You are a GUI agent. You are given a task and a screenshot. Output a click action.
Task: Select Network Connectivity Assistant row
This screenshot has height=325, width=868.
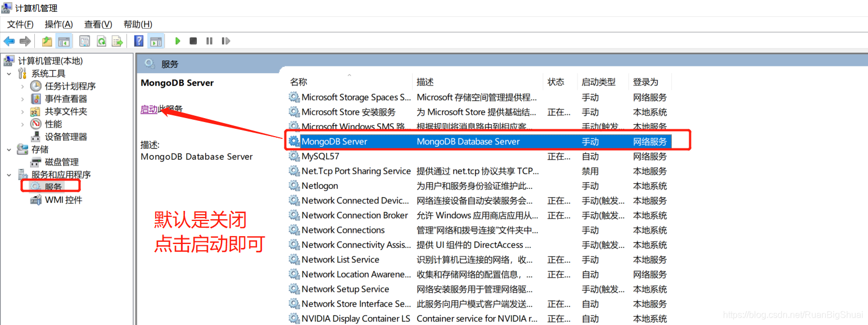click(479, 245)
